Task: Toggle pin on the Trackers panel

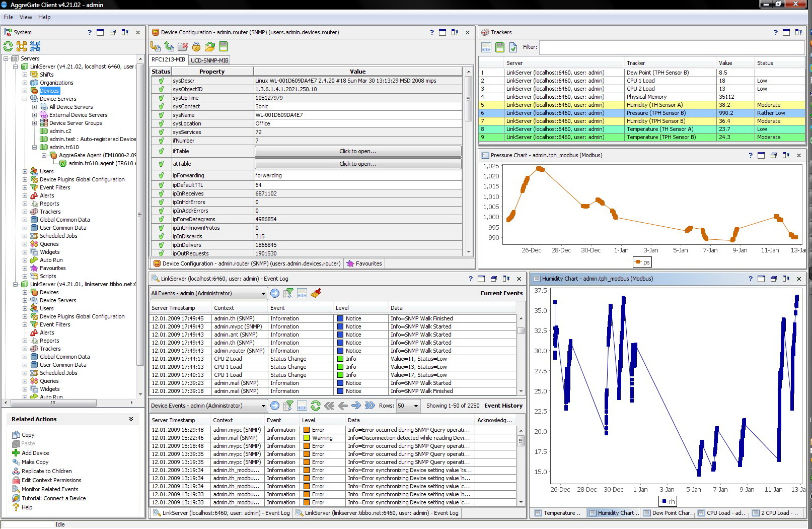Action: click(798, 32)
